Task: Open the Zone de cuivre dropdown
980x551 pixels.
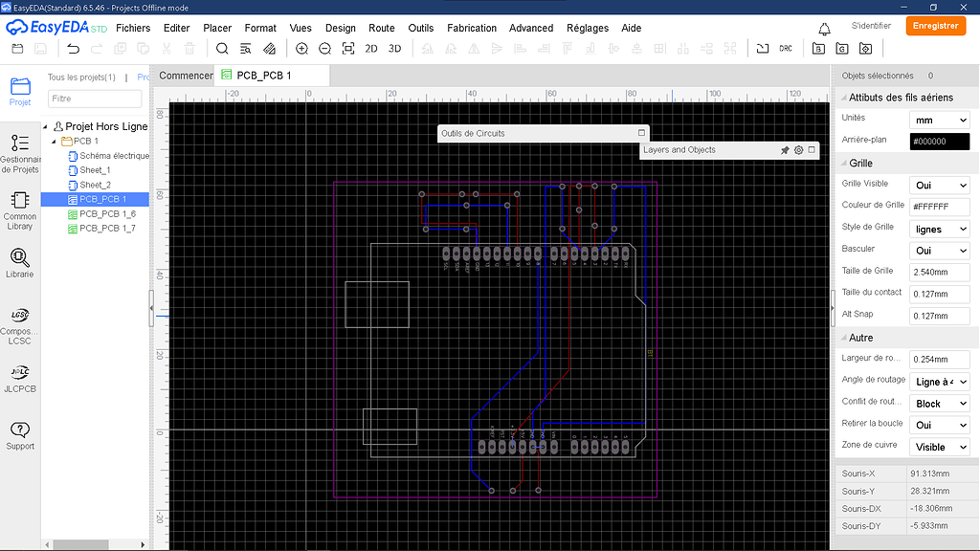Action: (x=938, y=447)
